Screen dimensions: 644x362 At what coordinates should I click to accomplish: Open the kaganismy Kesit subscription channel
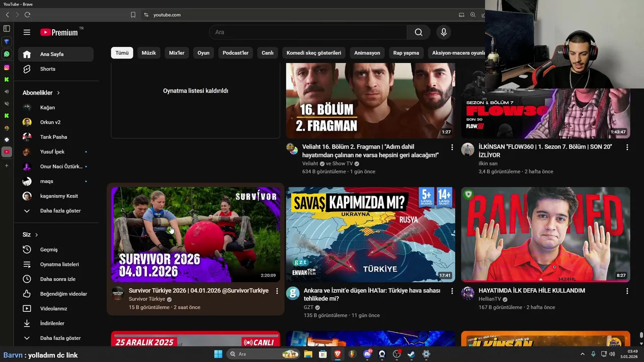click(56, 196)
